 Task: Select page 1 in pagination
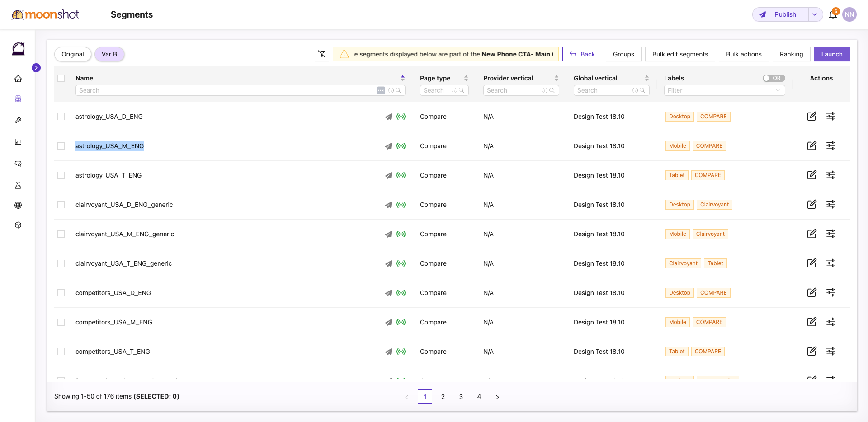[425, 397]
